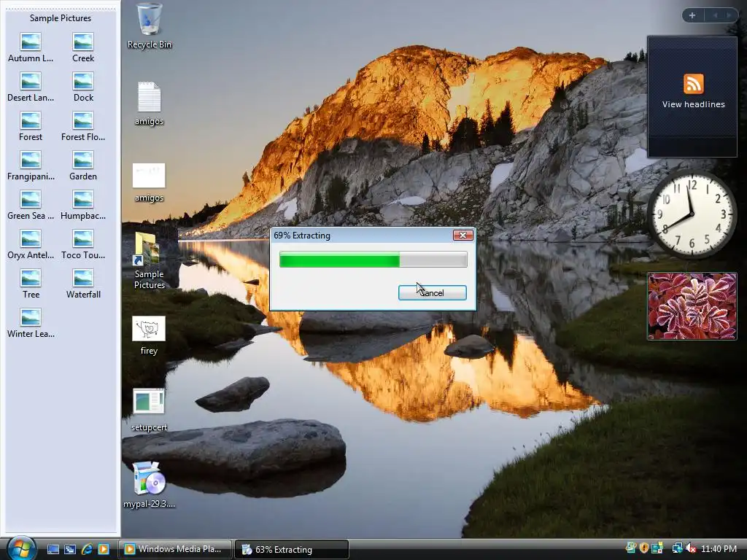The height and width of the screenshot is (560, 747).
Task: Select the Winter Leaves picture icon
Action: [31, 324]
